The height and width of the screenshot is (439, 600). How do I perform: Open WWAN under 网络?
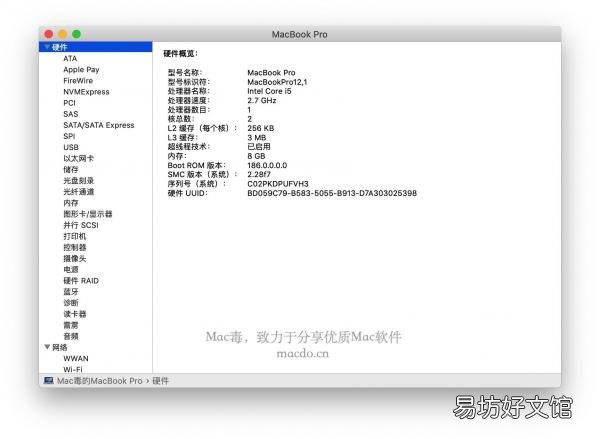click(76, 358)
